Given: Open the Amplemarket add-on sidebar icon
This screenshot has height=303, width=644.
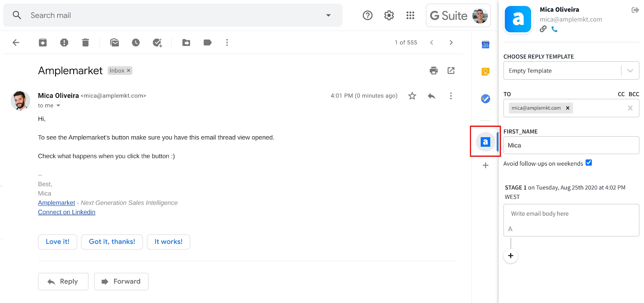Looking at the screenshot, I should [x=485, y=142].
